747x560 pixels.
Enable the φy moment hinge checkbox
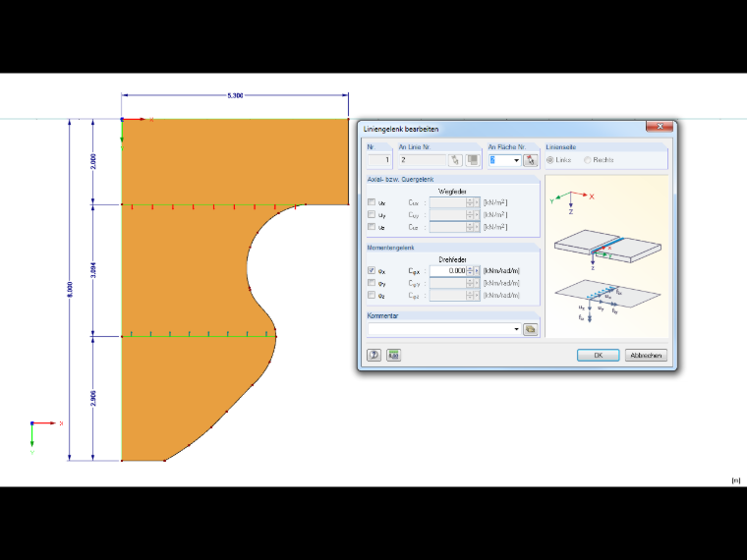[x=372, y=283]
